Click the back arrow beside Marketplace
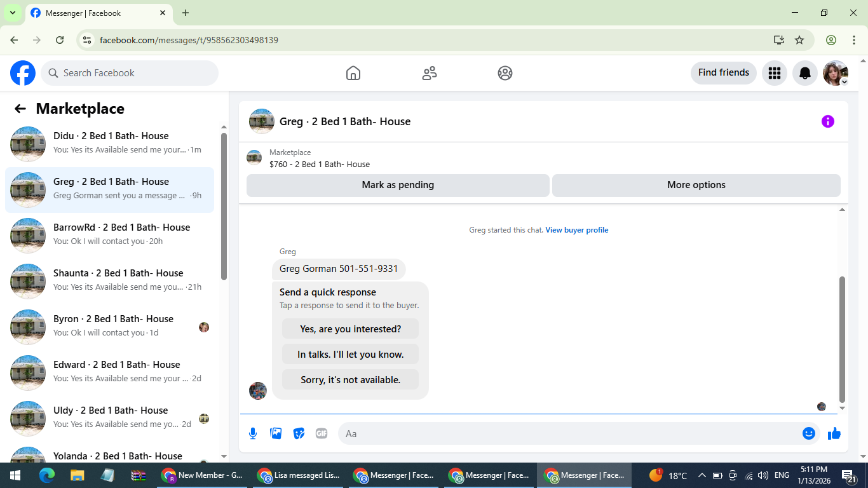 (20, 109)
